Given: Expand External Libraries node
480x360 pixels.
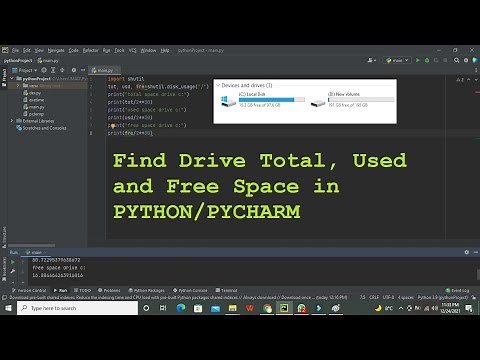Looking at the screenshot, I should click(x=12, y=121).
